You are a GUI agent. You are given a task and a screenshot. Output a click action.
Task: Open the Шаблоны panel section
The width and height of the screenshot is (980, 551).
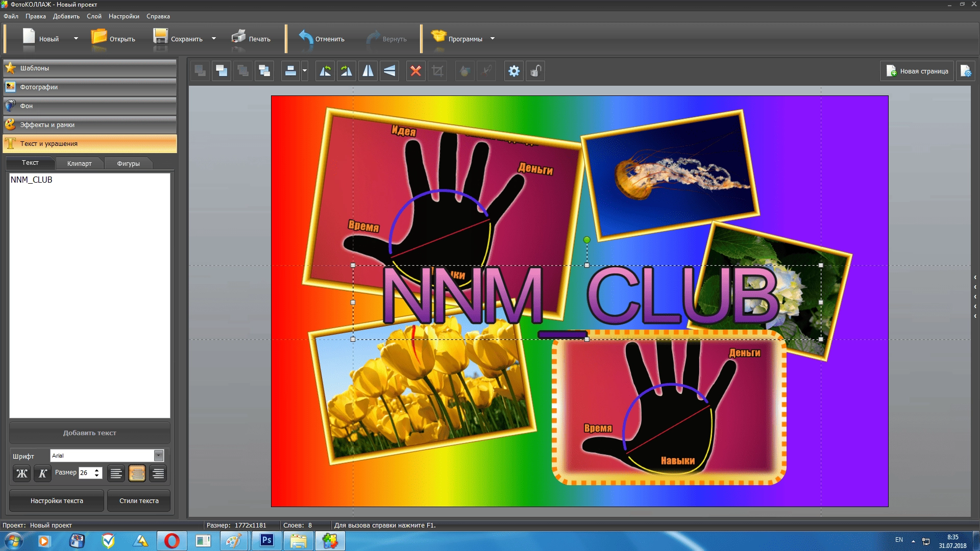(x=90, y=68)
